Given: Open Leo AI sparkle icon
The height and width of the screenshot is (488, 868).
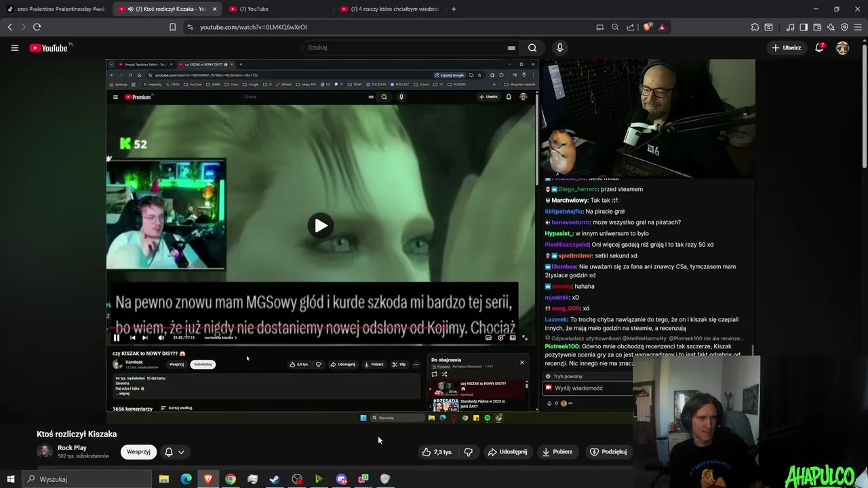Looking at the screenshot, I should pos(831,27).
